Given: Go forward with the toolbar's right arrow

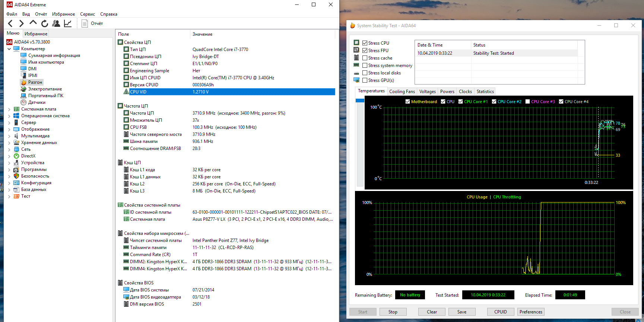Looking at the screenshot, I should 21,23.
